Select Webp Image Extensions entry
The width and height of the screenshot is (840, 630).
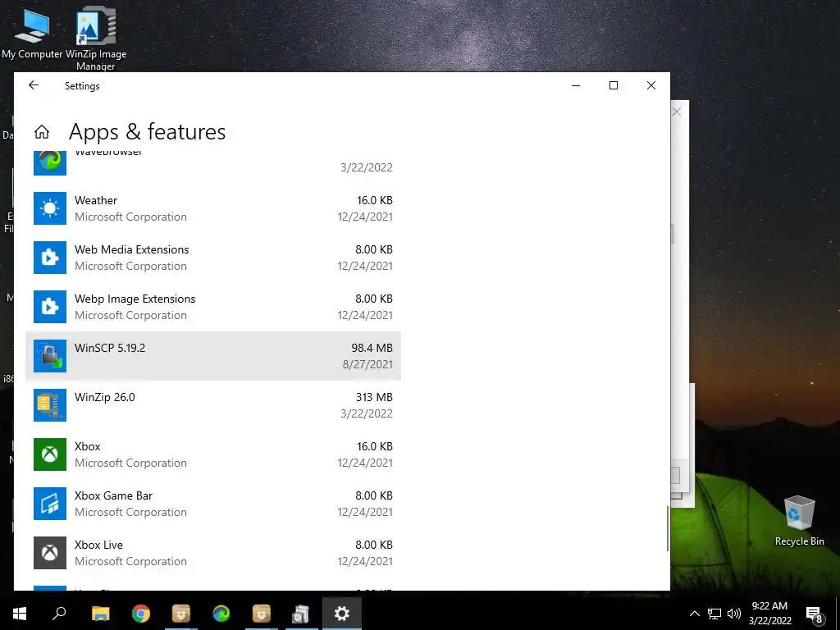(213, 307)
